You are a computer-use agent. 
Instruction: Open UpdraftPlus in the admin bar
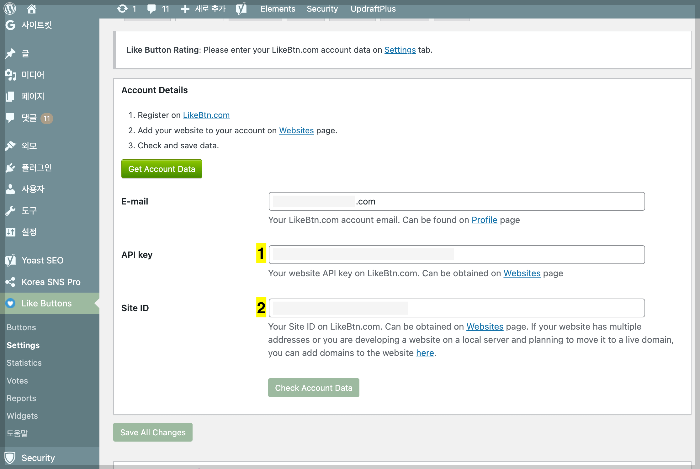click(x=373, y=9)
